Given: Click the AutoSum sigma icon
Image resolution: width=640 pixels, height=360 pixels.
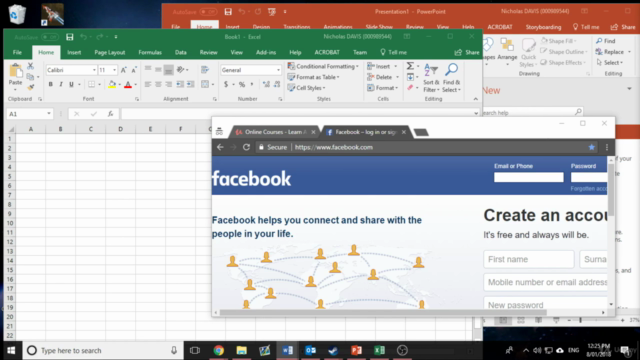Looking at the screenshot, I should coord(410,66).
